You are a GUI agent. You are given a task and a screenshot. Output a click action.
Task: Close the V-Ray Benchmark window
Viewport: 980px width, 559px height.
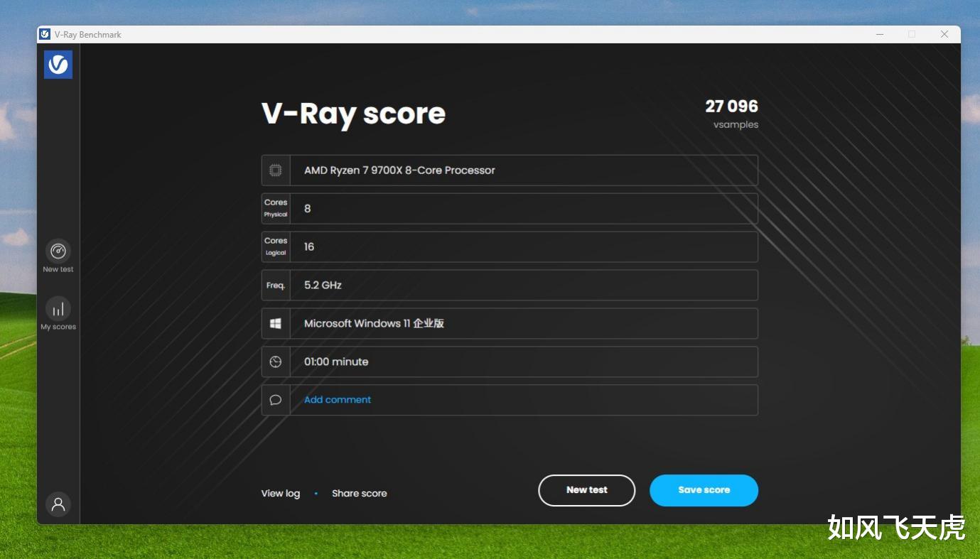(944, 34)
